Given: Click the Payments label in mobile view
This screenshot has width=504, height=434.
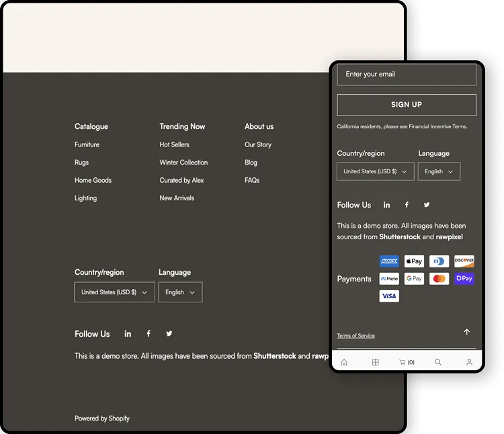Looking at the screenshot, I should pos(354,279).
